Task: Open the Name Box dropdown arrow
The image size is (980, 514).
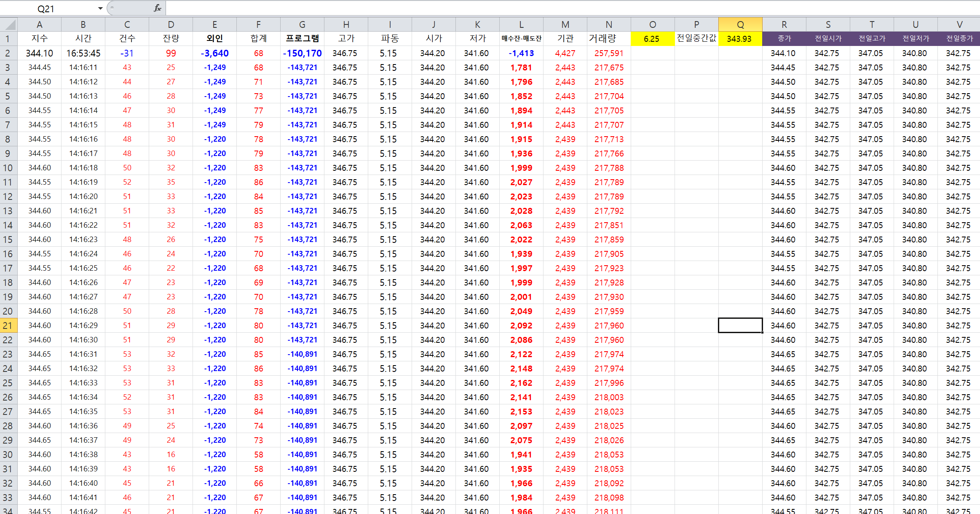Action: click(x=100, y=8)
